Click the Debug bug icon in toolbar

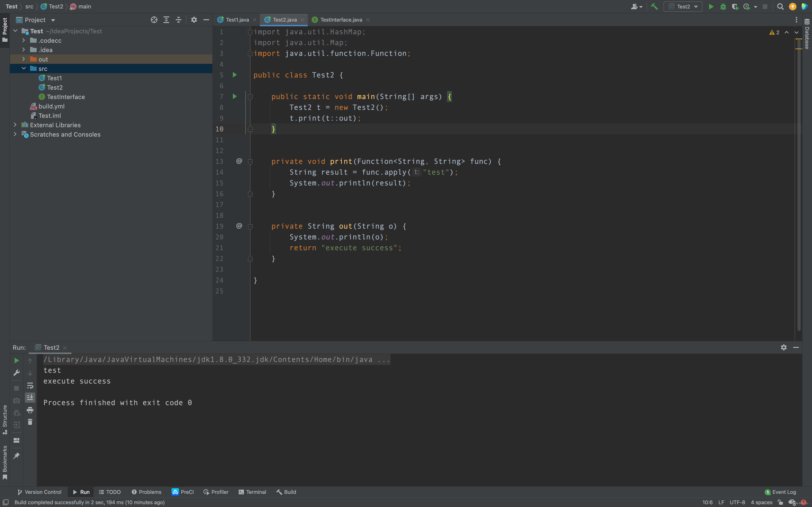coord(723,6)
